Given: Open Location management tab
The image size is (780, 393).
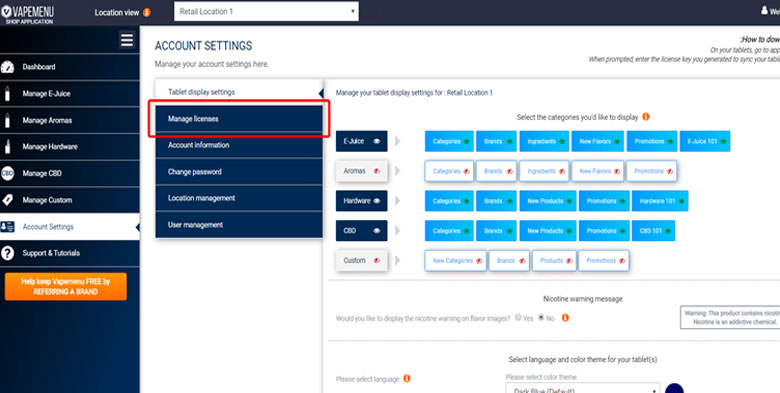Looking at the screenshot, I should (x=239, y=198).
